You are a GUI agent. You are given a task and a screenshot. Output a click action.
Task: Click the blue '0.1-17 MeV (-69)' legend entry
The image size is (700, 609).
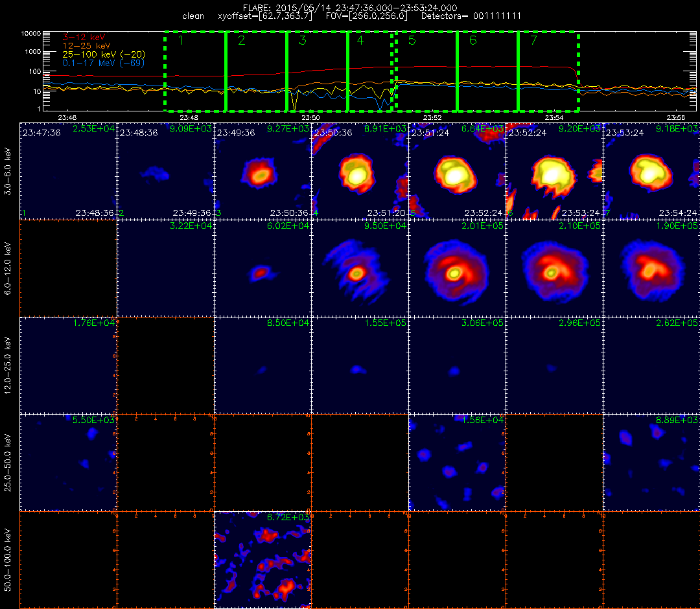pos(104,63)
